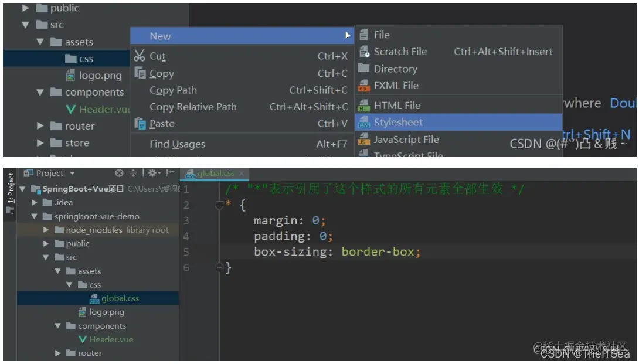Click logo.png image icon in top tree
The height and width of the screenshot is (364, 639).
[70, 76]
